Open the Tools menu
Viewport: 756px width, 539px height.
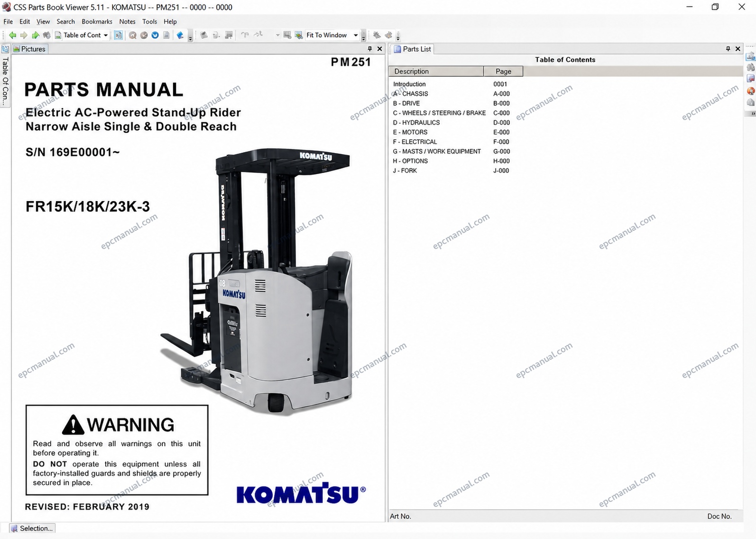pos(149,21)
